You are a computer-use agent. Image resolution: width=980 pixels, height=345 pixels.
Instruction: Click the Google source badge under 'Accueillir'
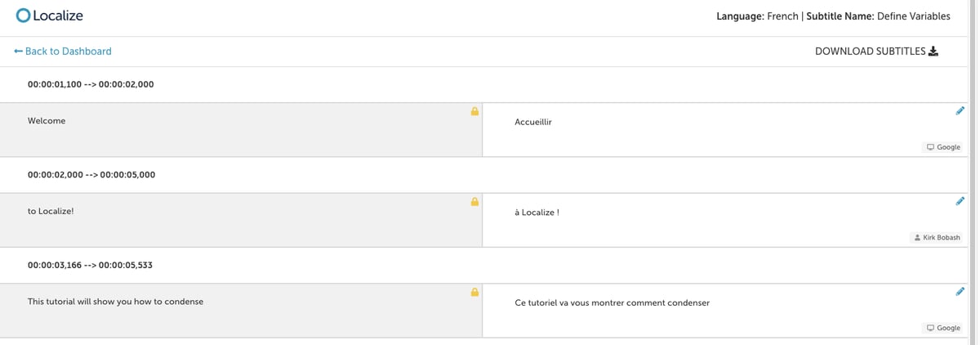pyautogui.click(x=943, y=147)
